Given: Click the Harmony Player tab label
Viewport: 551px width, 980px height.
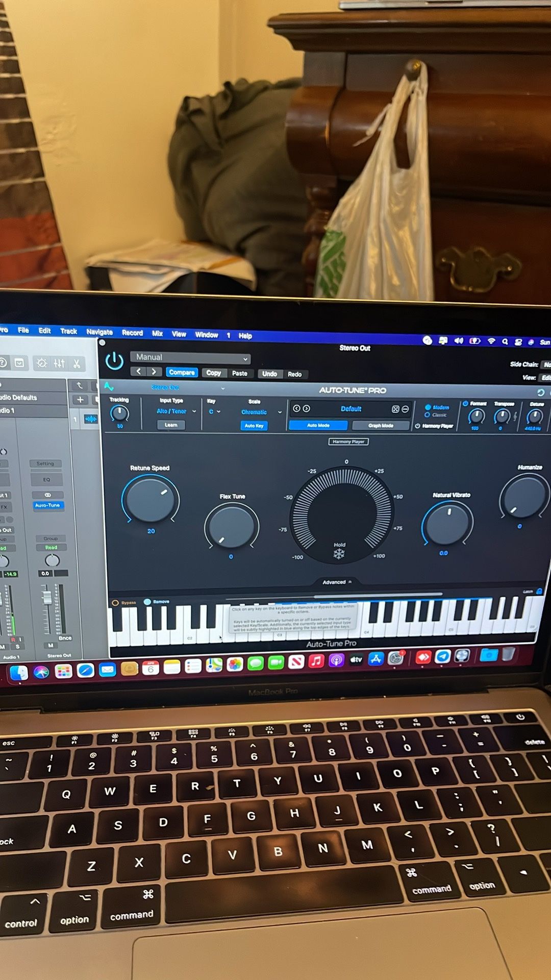Looking at the screenshot, I should click(x=348, y=442).
